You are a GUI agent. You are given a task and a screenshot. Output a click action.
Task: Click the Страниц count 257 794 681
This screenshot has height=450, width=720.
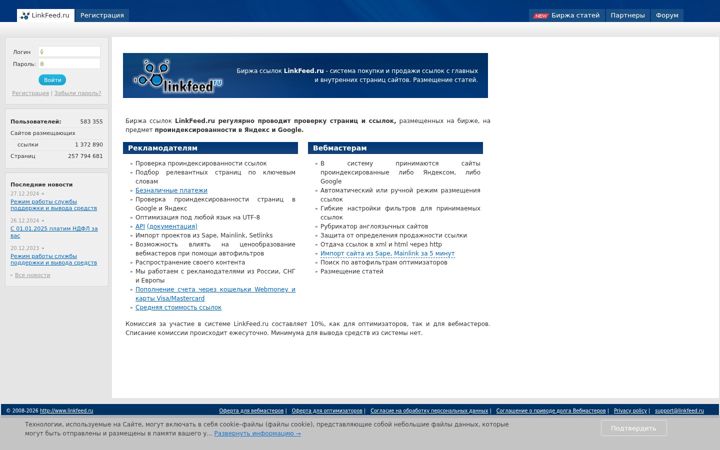click(85, 156)
